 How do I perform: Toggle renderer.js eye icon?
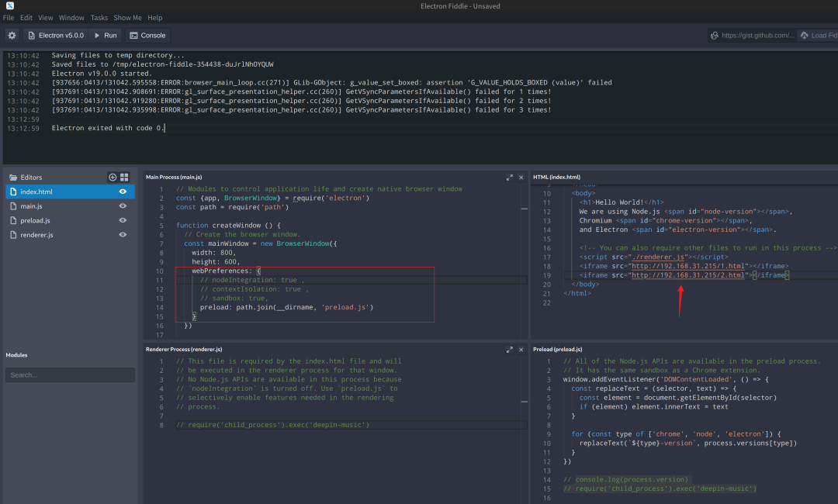click(123, 235)
